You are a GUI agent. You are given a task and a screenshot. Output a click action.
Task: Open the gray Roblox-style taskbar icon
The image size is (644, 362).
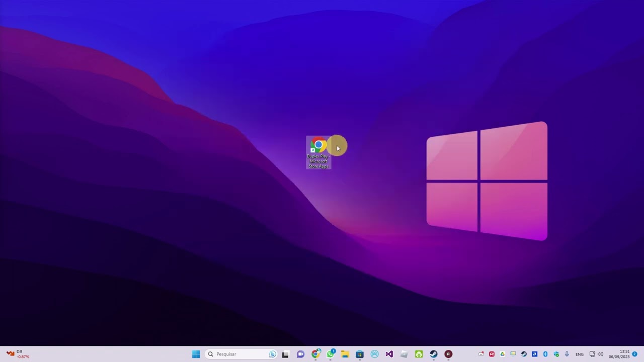(404, 354)
